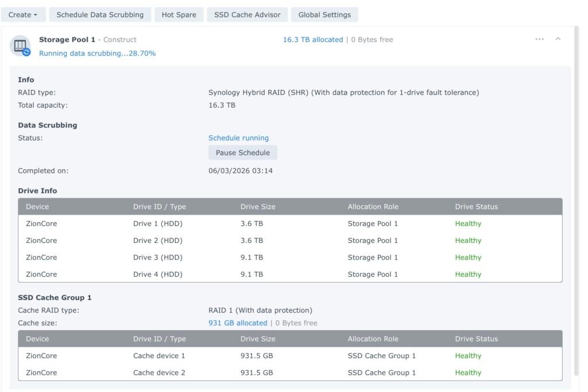588x392 pixels.
Task: Launch SSD Cache Advisor
Action: coord(247,14)
